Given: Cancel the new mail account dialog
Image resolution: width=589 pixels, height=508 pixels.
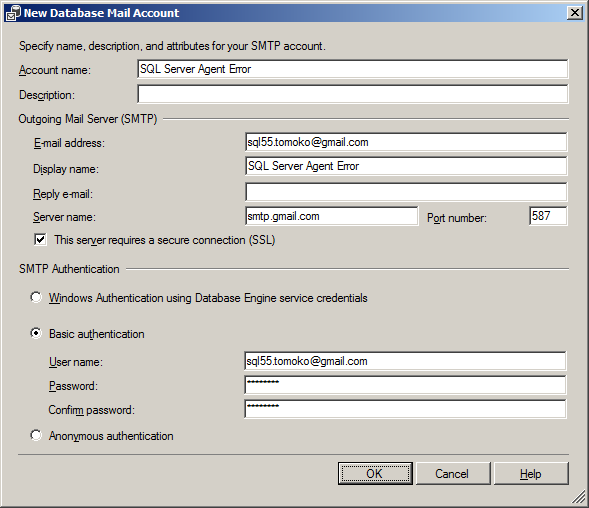Looking at the screenshot, I should click(452, 473).
